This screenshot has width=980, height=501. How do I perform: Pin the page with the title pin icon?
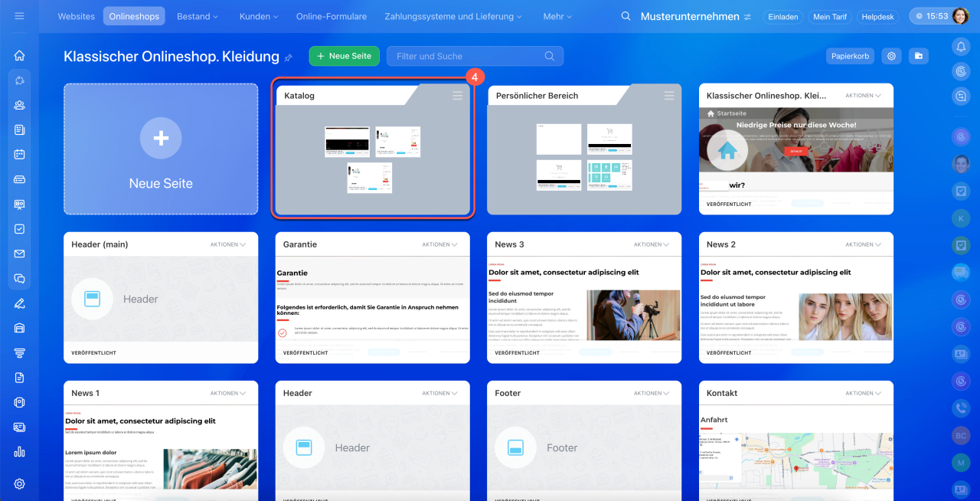pos(289,57)
